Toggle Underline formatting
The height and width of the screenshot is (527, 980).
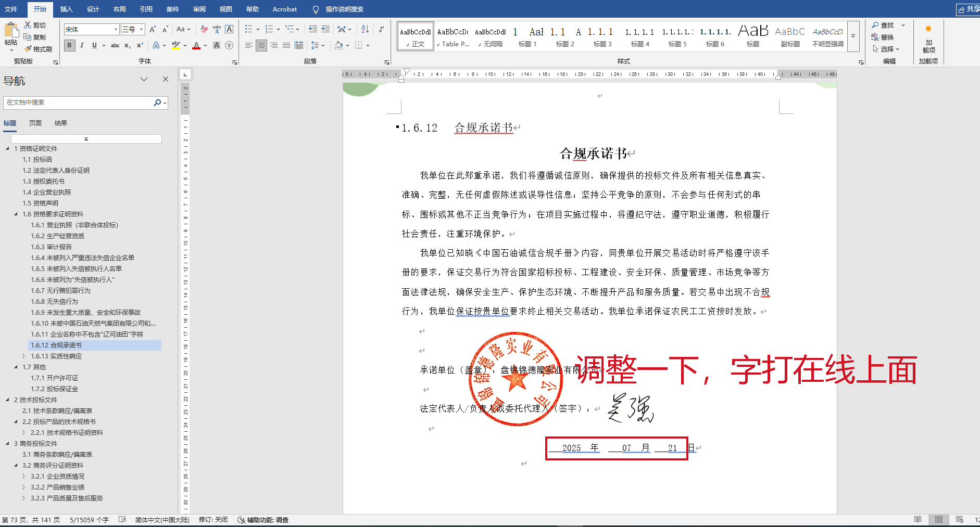(94, 45)
